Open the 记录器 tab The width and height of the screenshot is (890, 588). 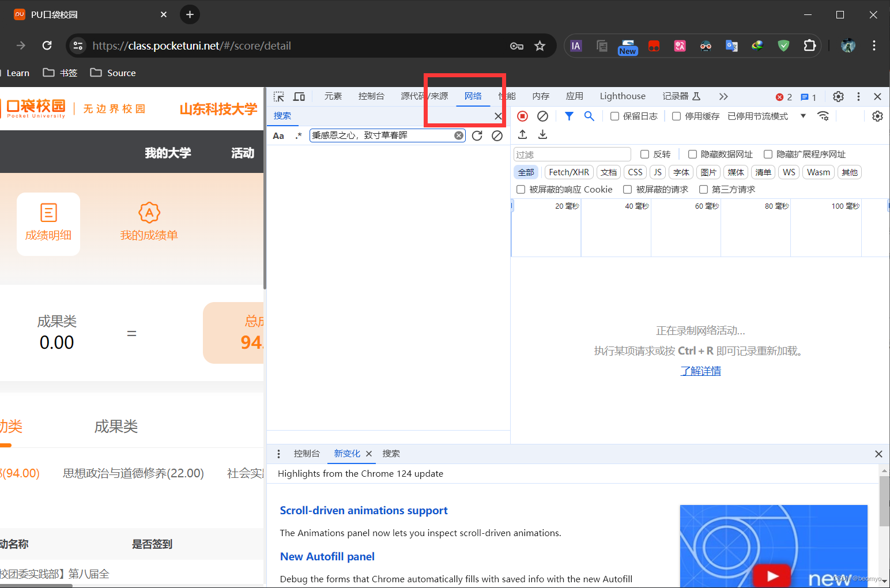tap(681, 96)
